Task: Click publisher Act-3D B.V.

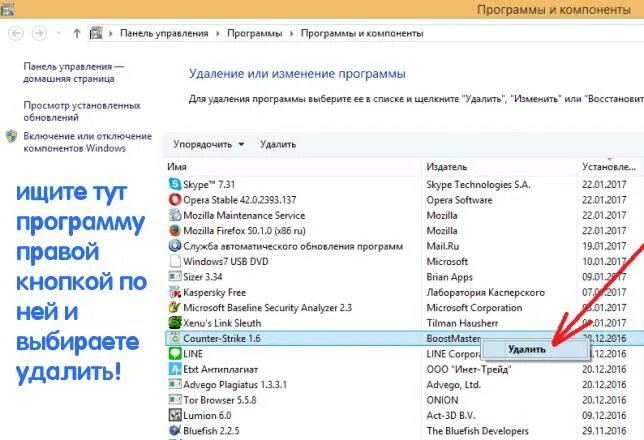Action: (x=451, y=415)
